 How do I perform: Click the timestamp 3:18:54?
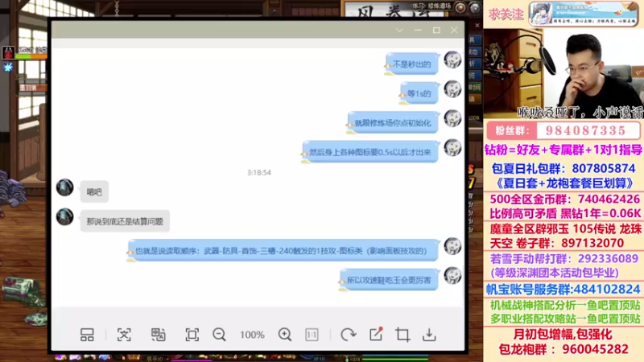coord(258,172)
